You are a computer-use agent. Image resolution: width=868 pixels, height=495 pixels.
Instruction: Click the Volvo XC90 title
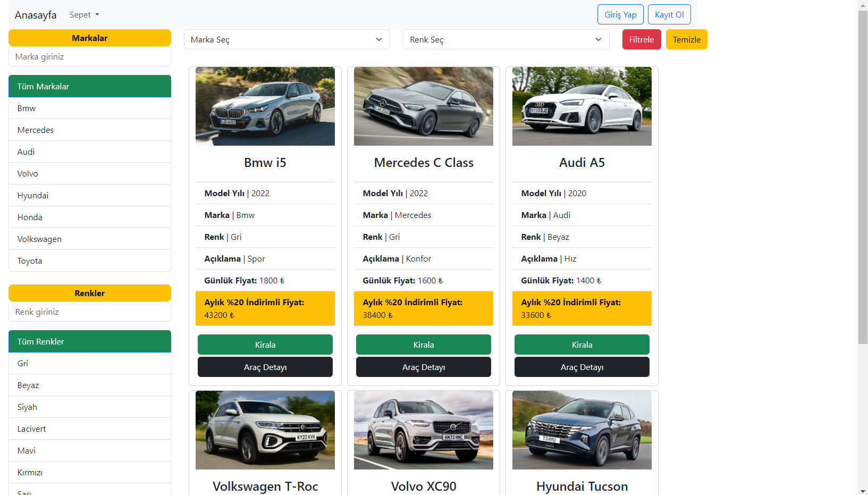pyautogui.click(x=424, y=486)
